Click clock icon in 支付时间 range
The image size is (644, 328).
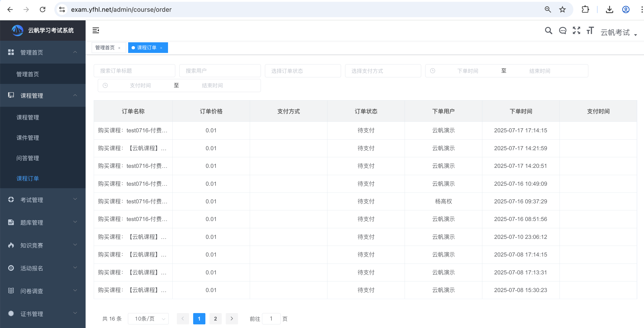coord(105,86)
